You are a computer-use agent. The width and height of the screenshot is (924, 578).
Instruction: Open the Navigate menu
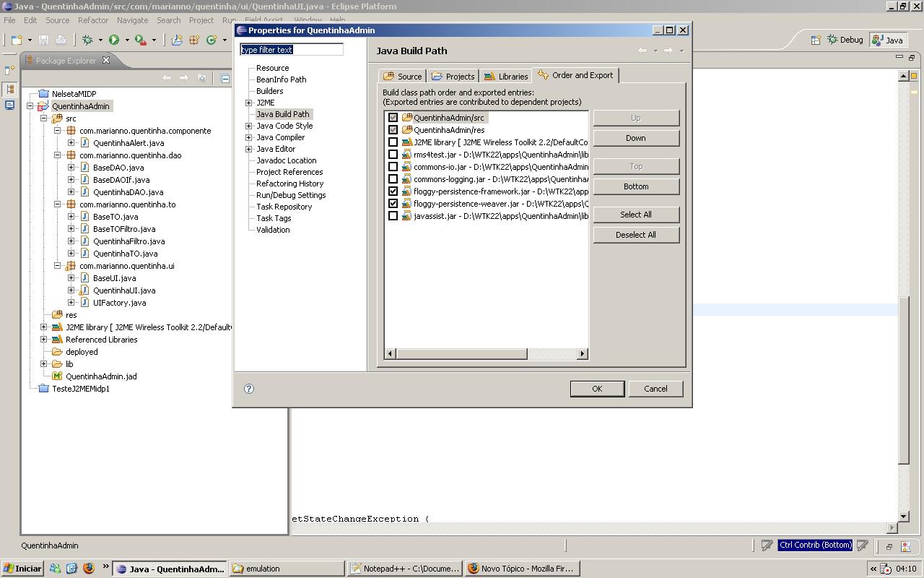point(132,20)
